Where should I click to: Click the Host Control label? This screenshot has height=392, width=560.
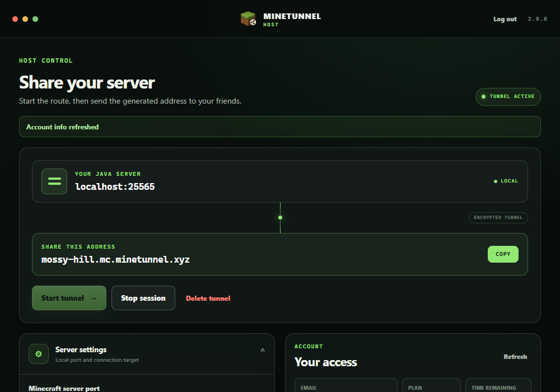tap(46, 60)
